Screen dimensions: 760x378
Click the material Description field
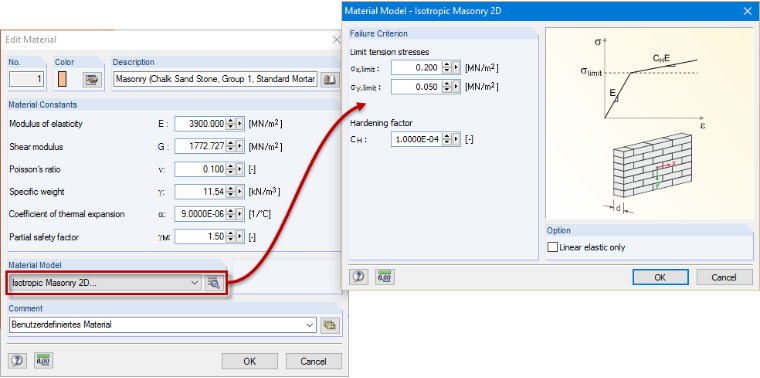pos(216,79)
